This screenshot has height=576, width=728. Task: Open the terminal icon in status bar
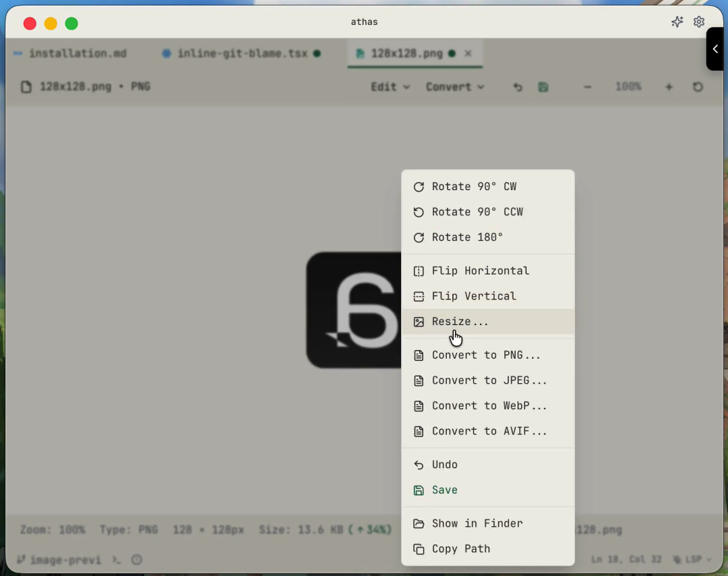(x=116, y=560)
